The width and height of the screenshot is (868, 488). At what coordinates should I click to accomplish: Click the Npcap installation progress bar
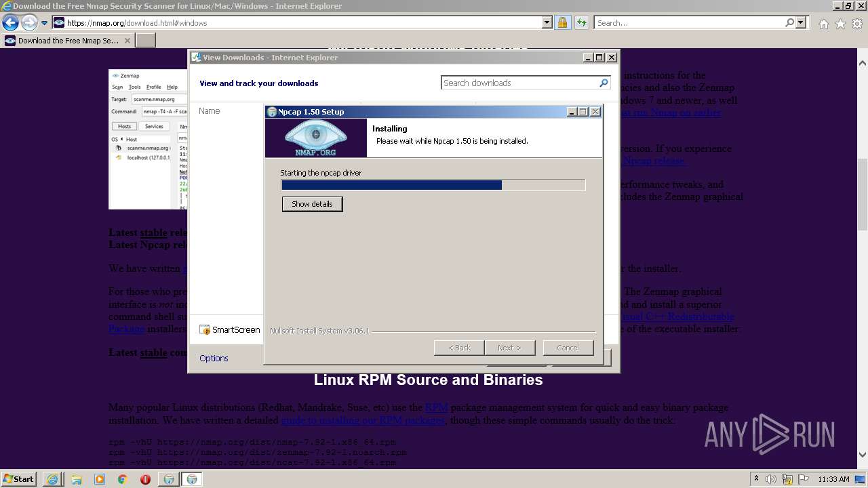[x=433, y=185]
